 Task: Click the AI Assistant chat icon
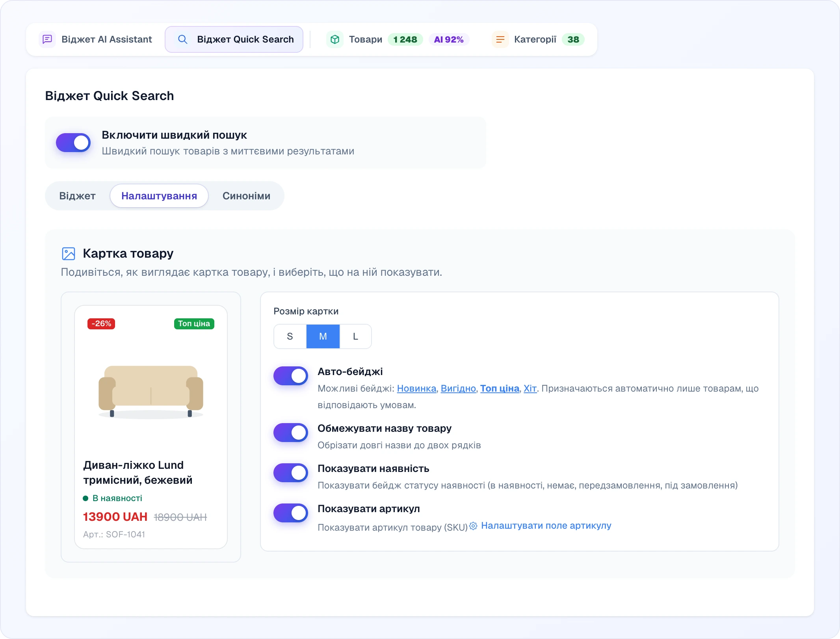tap(47, 39)
